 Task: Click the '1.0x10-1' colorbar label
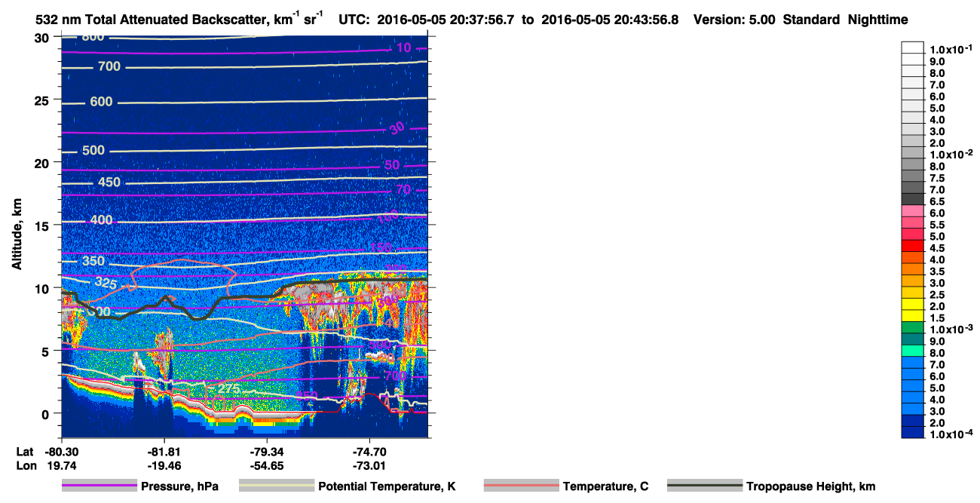[x=951, y=48]
